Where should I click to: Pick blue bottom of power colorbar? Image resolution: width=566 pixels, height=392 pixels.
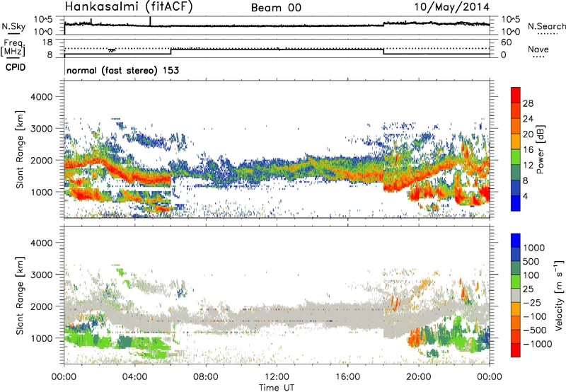[x=516, y=203]
